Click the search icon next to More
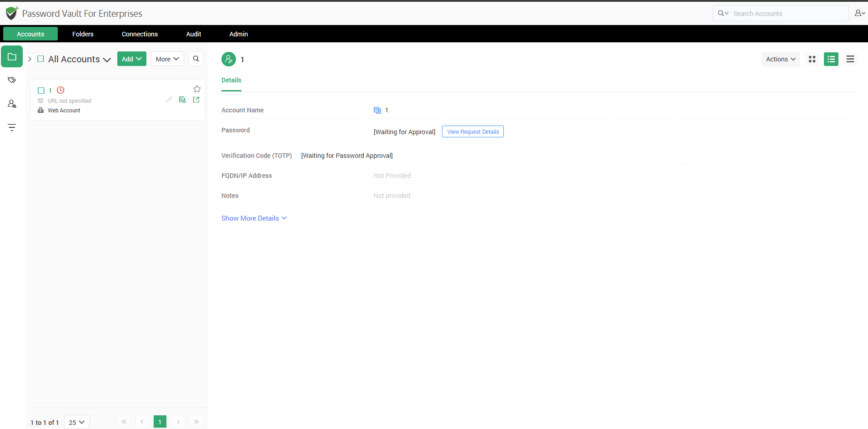Screen dimensions: 868x429 [x=196, y=59]
